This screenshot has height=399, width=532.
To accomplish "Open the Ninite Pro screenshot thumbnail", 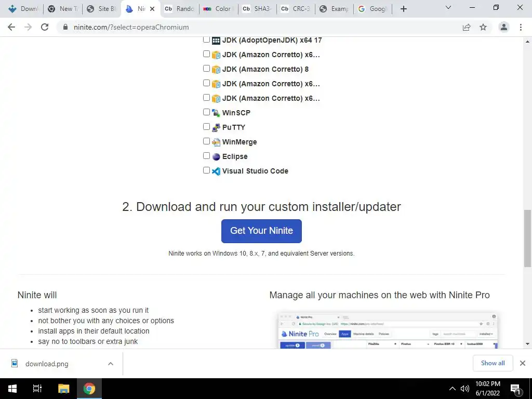I will coord(388,330).
